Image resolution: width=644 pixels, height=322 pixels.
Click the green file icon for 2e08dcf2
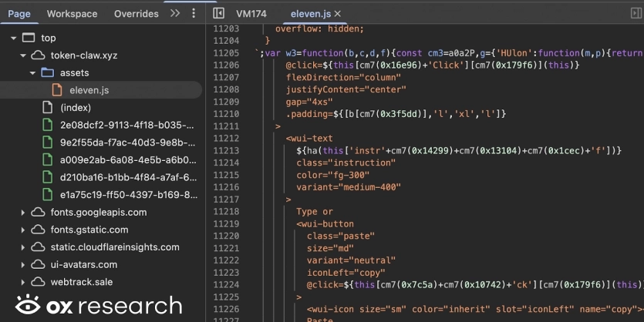tap(47, 125)
